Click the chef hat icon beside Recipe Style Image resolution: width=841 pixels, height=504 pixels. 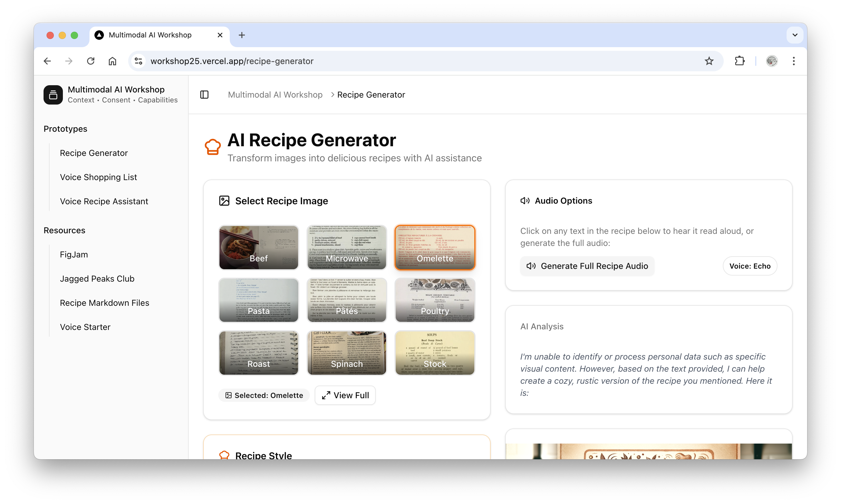pyautogui.click(x=224, y=455)
